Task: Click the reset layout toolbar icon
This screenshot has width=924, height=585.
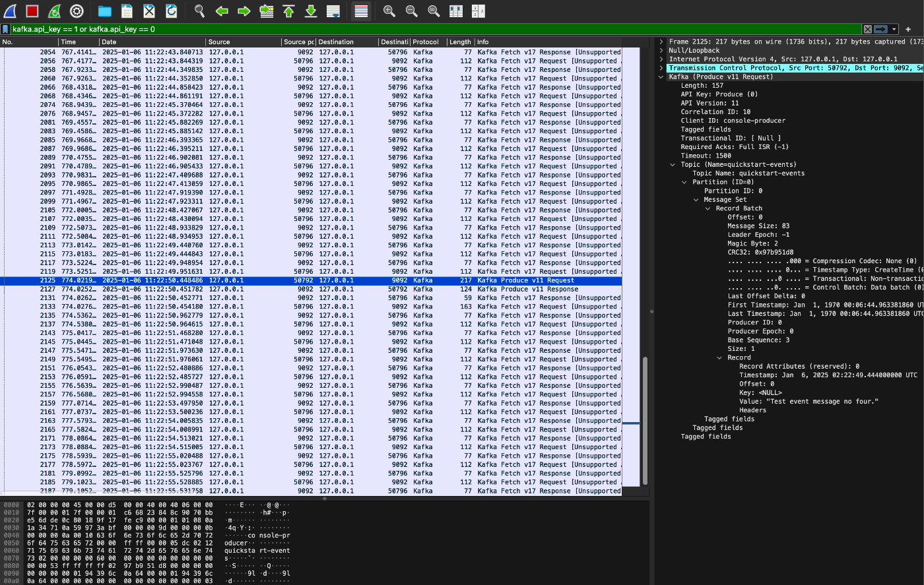Action: [478, 11]
